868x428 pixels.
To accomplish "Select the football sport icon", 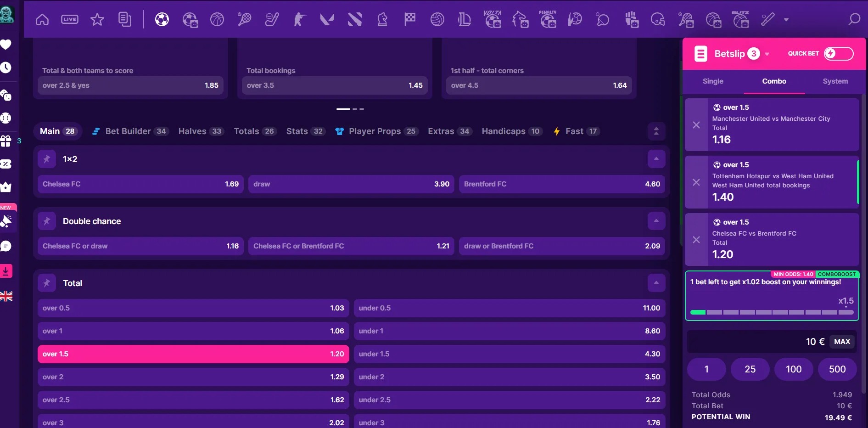I will (x=162, y=19).
